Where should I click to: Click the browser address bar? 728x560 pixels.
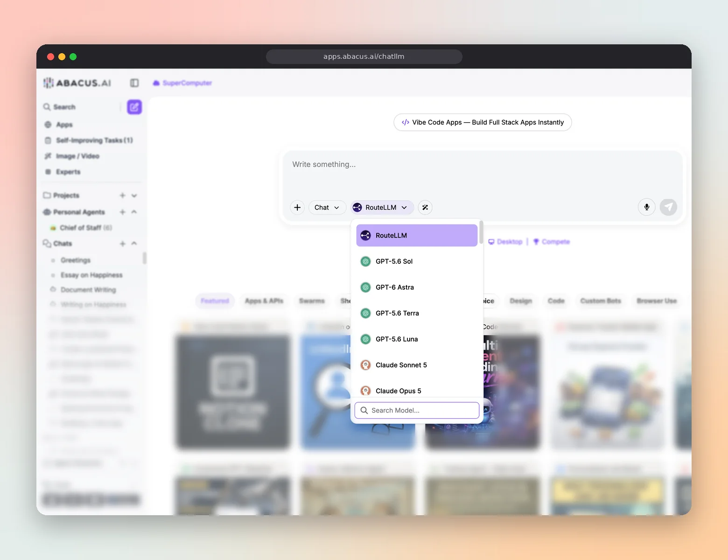(x=364, y=56)
